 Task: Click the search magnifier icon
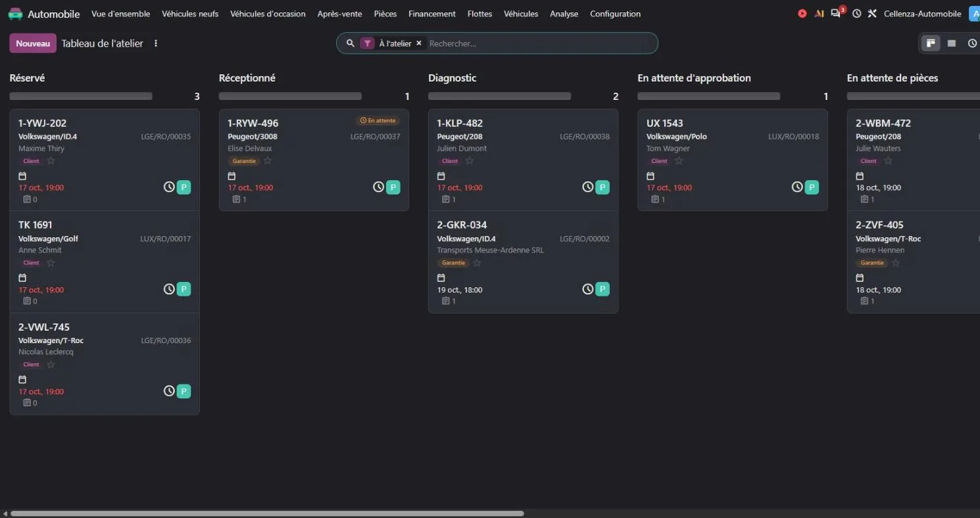(351, 43)
